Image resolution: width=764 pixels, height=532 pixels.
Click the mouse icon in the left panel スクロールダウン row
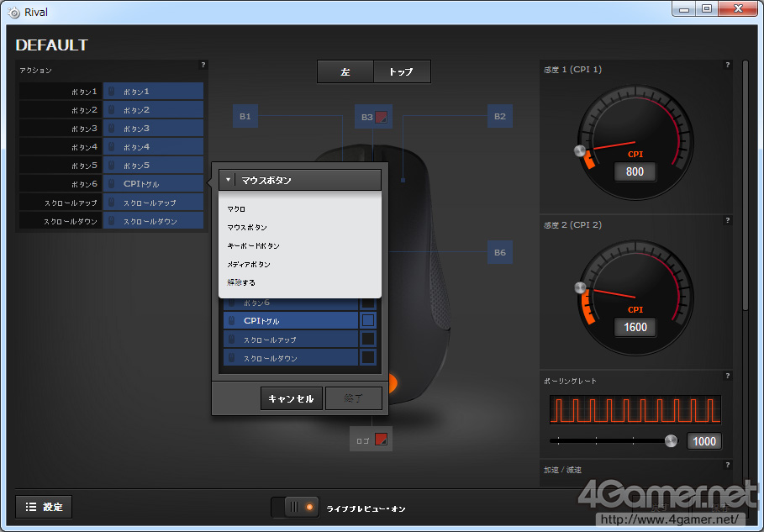coord(112,221)
